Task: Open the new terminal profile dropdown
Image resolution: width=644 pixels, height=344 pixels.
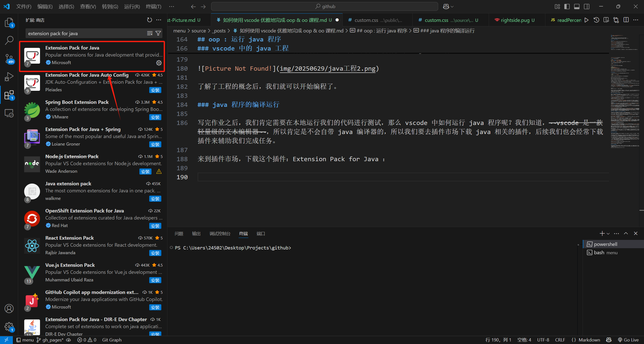Action: coord(608,234)
